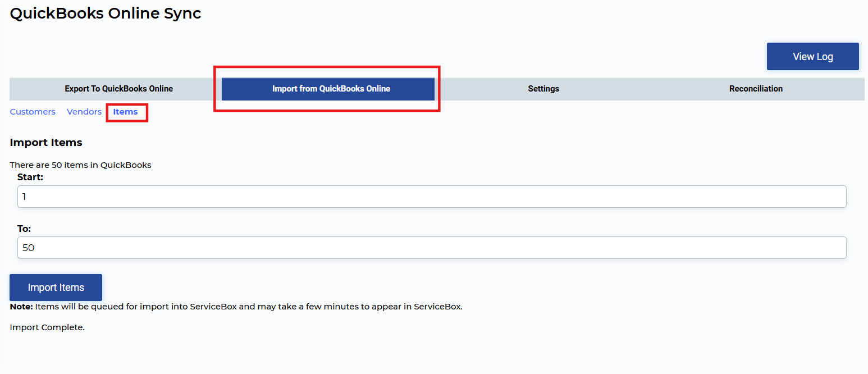Image resolution: width=868 pixels, height=374 pixels.
Task: Go to the Reconciliation tab
Action: click(756, 89)
